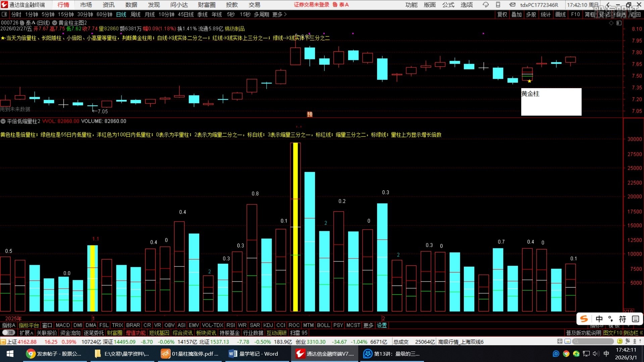The image size is (644, 362).
Task: Collapse the 侧边栏 sidebar chevron
Action: (641, 333)
